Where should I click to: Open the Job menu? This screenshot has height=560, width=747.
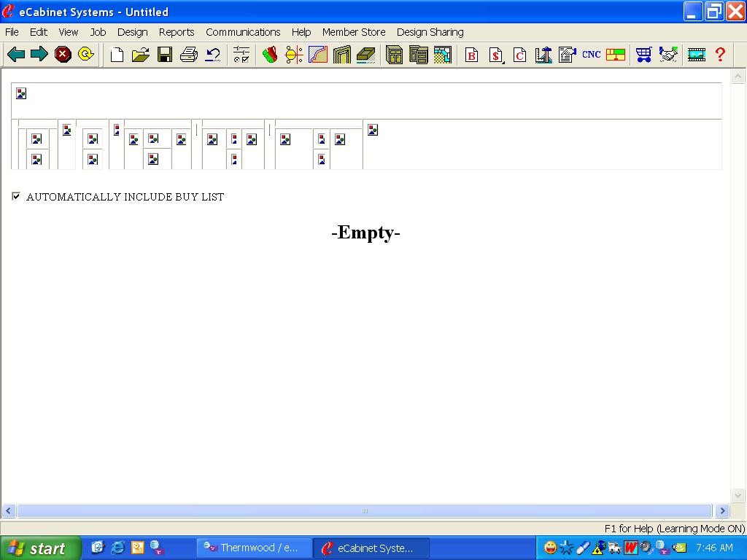coord(98,32)
